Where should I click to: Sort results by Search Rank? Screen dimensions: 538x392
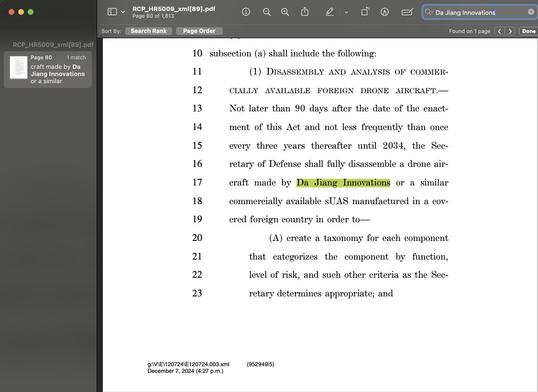pos(149,31)
